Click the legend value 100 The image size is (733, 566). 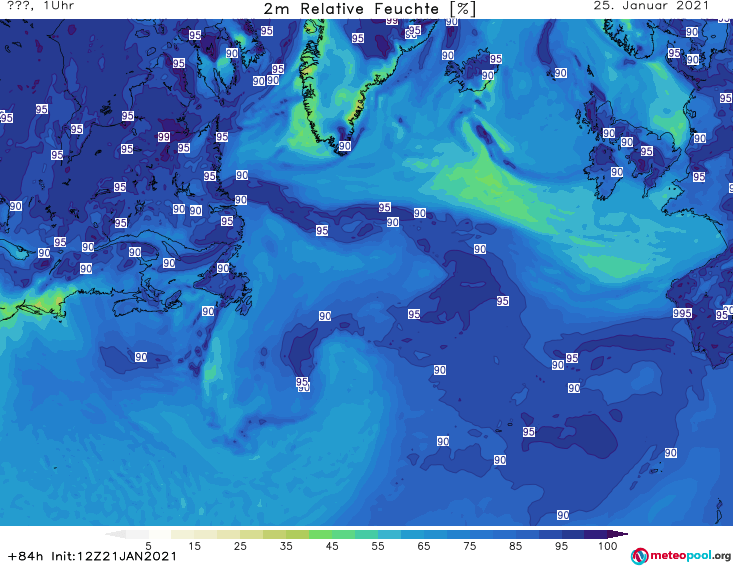pyautogui.click(x=607, y=546)
